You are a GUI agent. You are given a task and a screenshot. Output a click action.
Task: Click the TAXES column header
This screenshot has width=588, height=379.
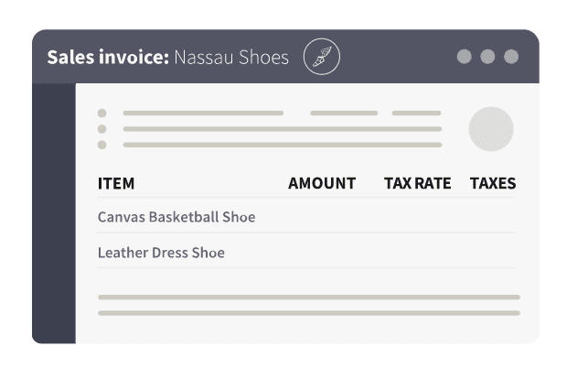pos(493,183)
